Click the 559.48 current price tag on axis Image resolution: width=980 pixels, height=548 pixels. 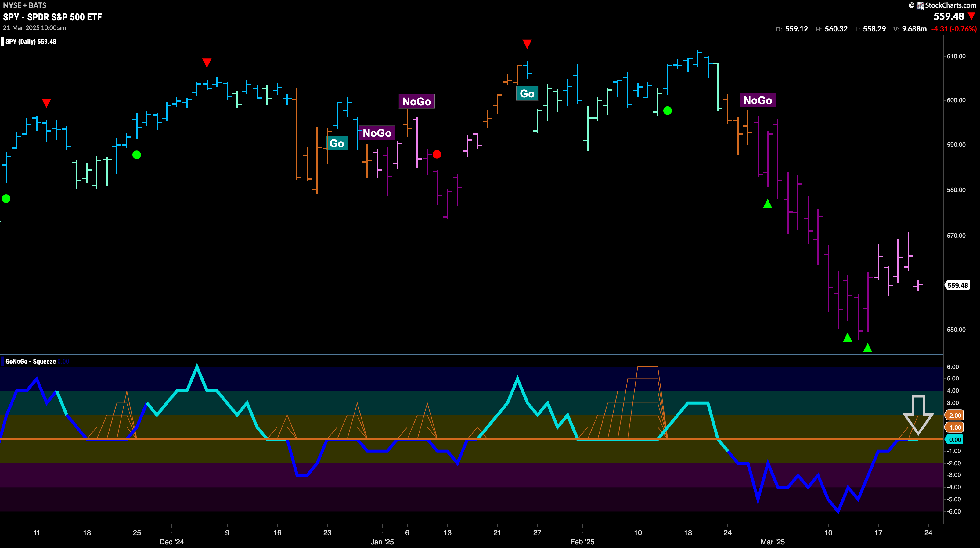tap(957, 285)
